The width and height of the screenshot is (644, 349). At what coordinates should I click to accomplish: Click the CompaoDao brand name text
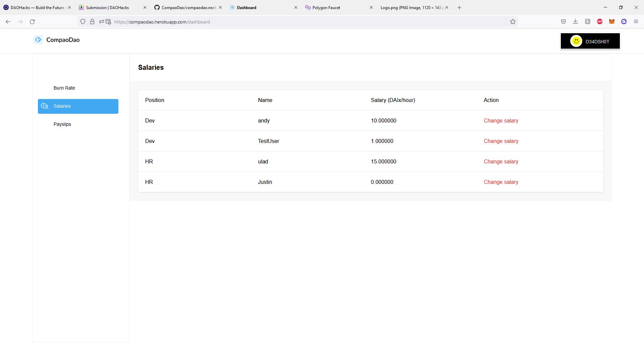(x=63, y=40)
